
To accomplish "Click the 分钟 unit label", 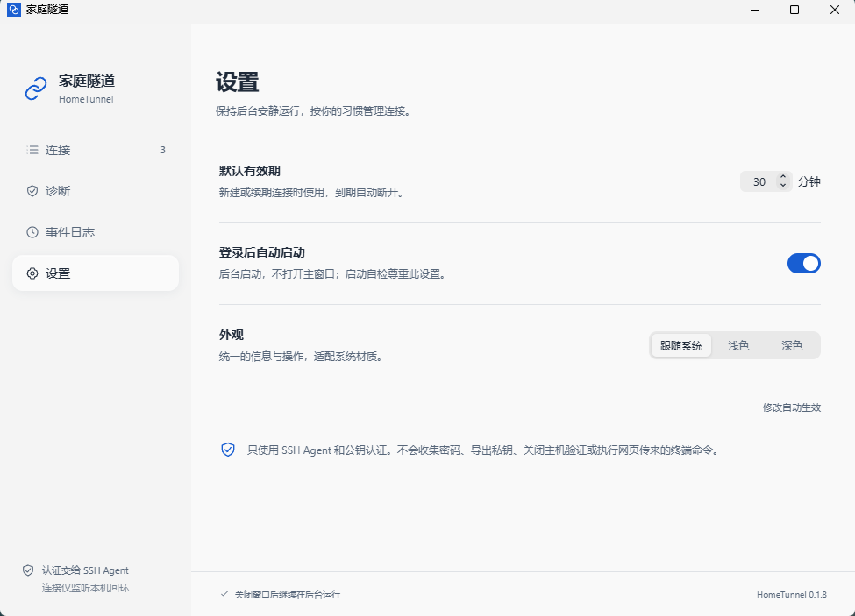I will 809,181.
